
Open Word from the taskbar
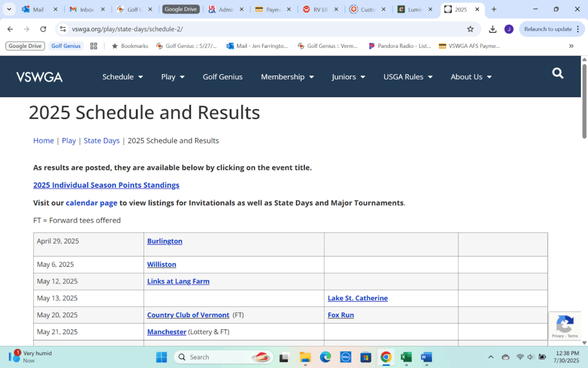(426, 357)
